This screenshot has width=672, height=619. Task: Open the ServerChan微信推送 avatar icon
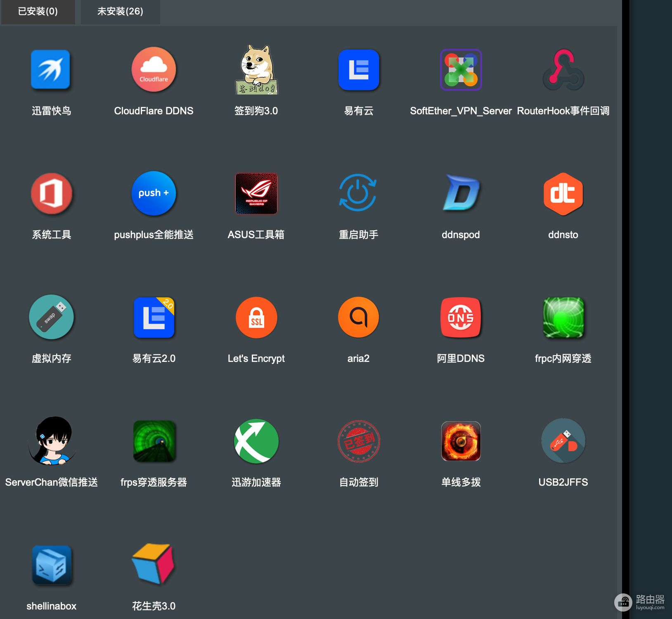52,441
